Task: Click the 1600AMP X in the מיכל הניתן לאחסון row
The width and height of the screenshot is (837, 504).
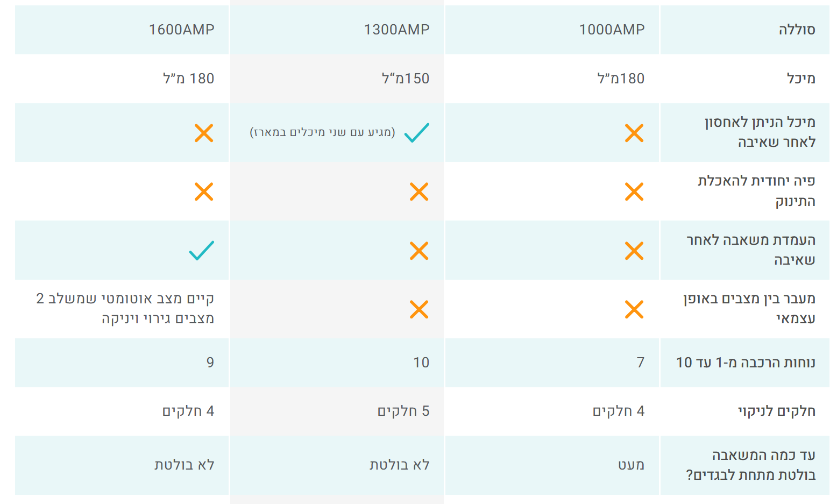Action: click(204, 133)
